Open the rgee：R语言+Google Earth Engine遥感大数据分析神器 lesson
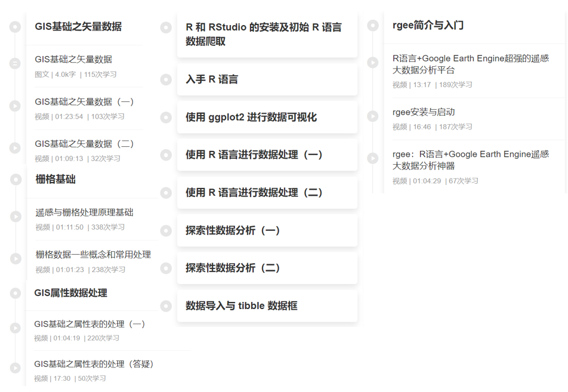The width and height of the screenshot is (568, 392). [470, 160]
